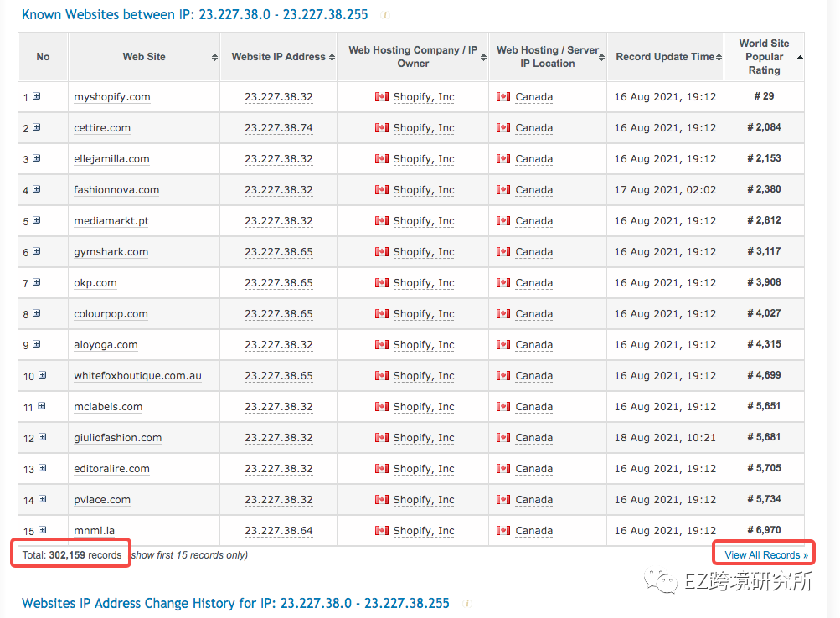Click rating # 6,970 for mnml.la
The image size is (840, 618).
point(764,529)
